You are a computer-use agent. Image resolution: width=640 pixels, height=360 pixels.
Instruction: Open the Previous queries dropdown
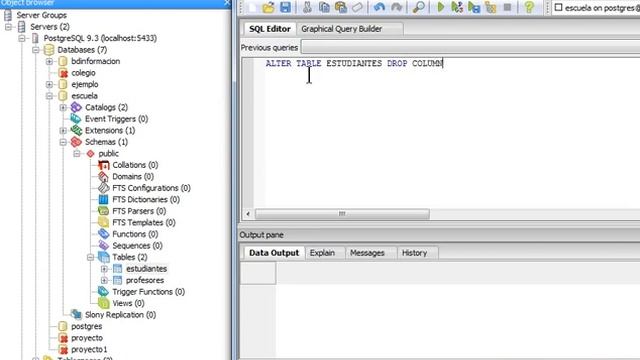pyautogui.click(x=470, y=47)
